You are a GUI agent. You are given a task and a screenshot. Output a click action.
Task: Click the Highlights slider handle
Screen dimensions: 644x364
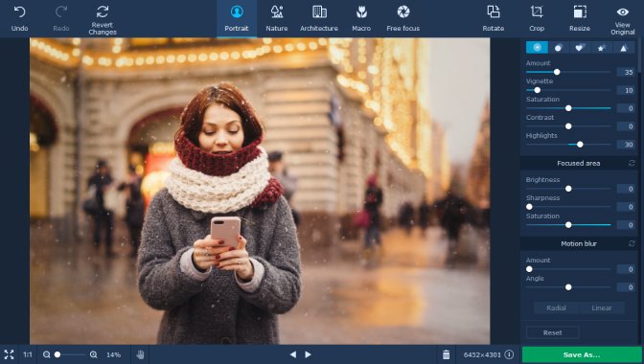tap(580, 145)
